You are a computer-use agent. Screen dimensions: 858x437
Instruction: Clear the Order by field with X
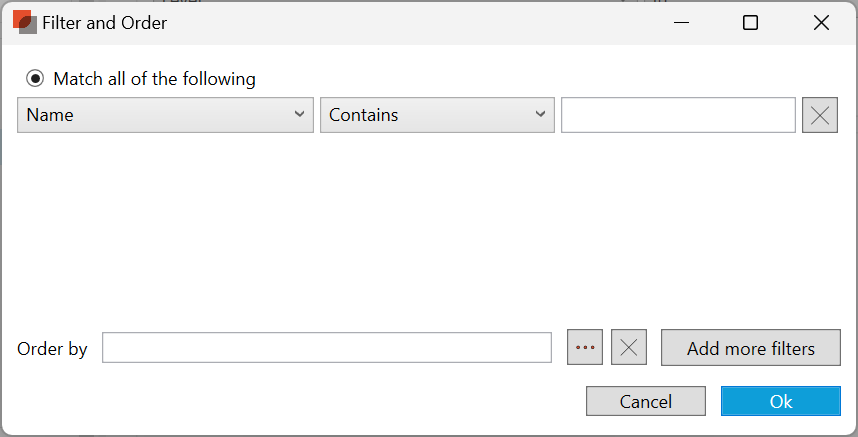[629, 348]
